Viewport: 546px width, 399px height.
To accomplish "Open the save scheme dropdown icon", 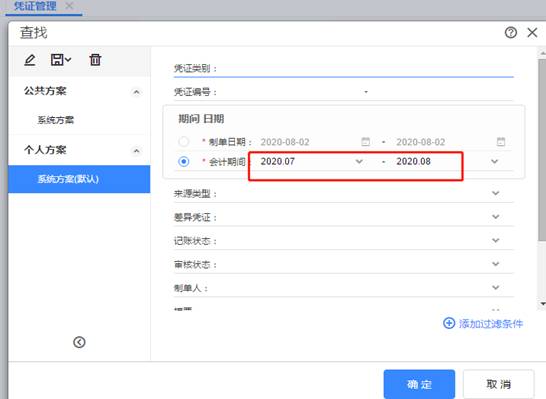I will [61, 60].
